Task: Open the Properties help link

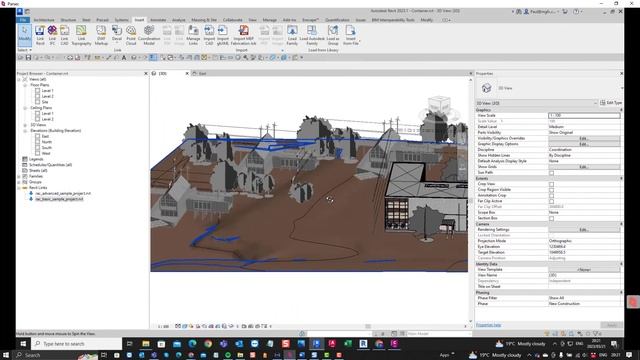Action: tap(488, 325)
